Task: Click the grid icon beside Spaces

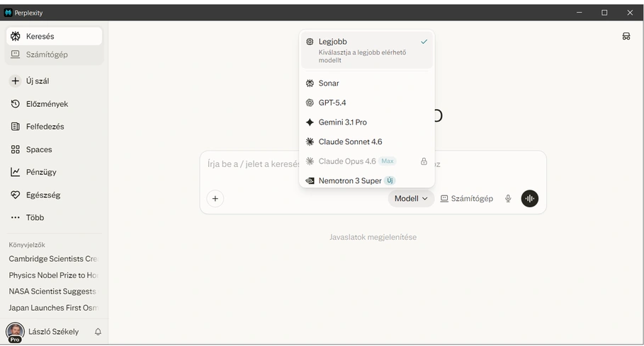Action: point(15,149)
